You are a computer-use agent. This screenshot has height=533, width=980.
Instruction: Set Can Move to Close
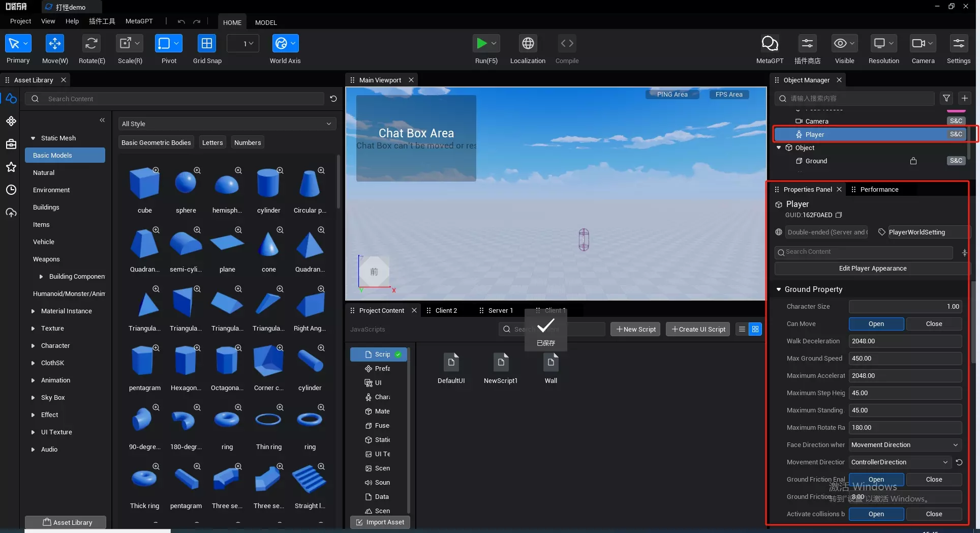click(x=934, y=324)
